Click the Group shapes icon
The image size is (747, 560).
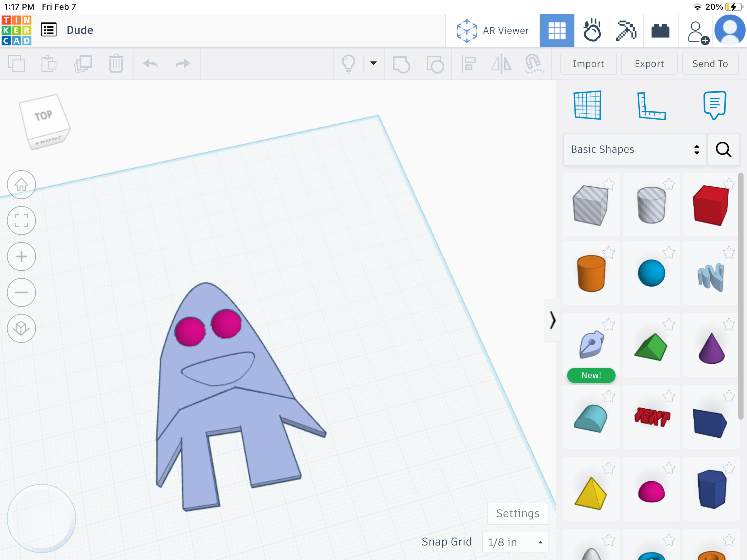[x=401, y=64]
